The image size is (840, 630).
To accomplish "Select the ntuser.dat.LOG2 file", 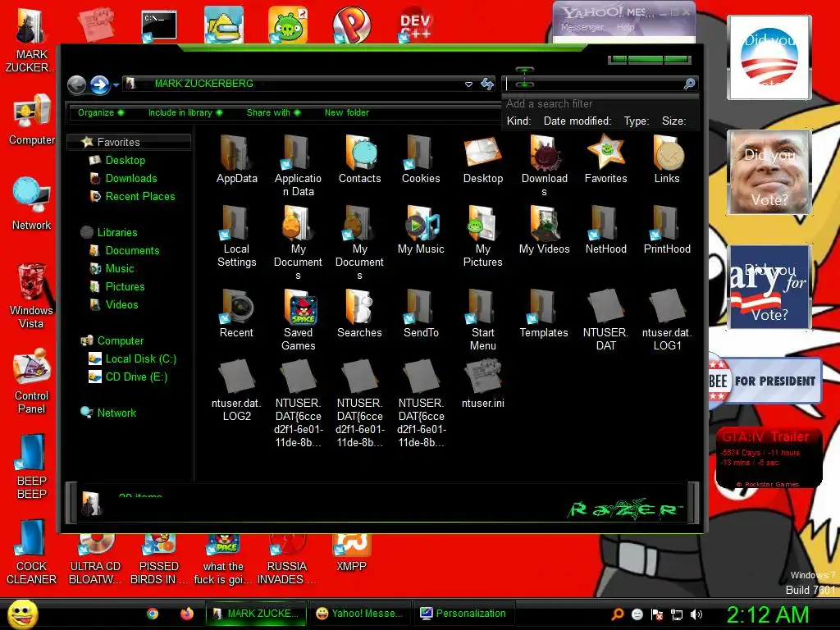I will point(236,390).
